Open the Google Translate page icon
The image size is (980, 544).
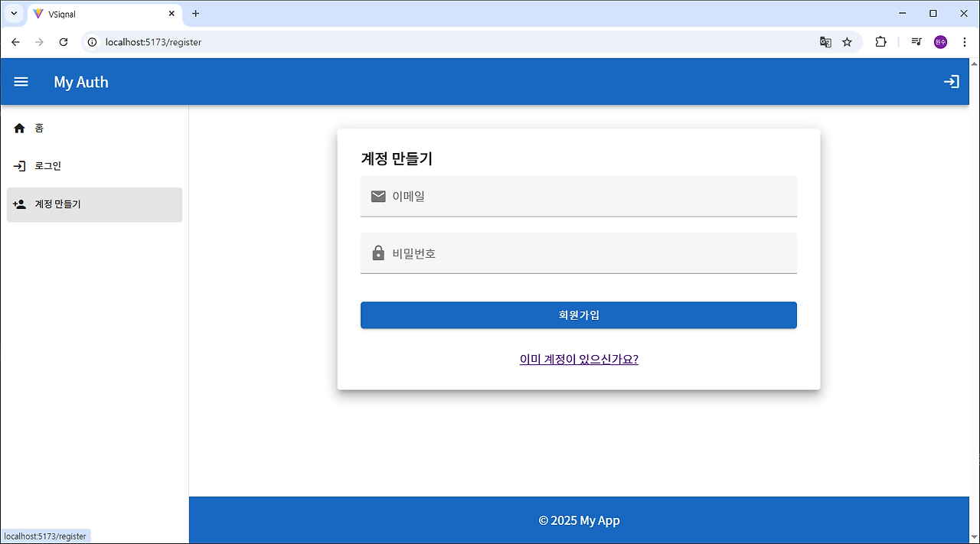(x=825, y=42)
